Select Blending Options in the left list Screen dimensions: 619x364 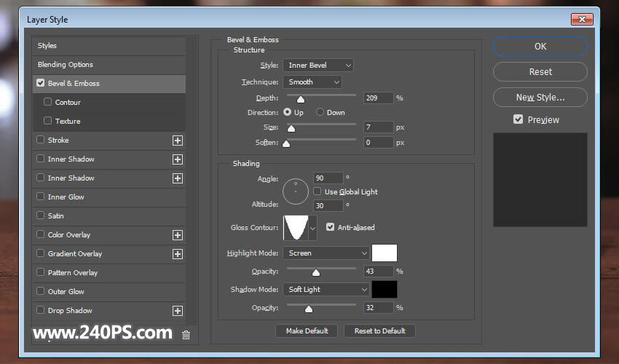109,65
